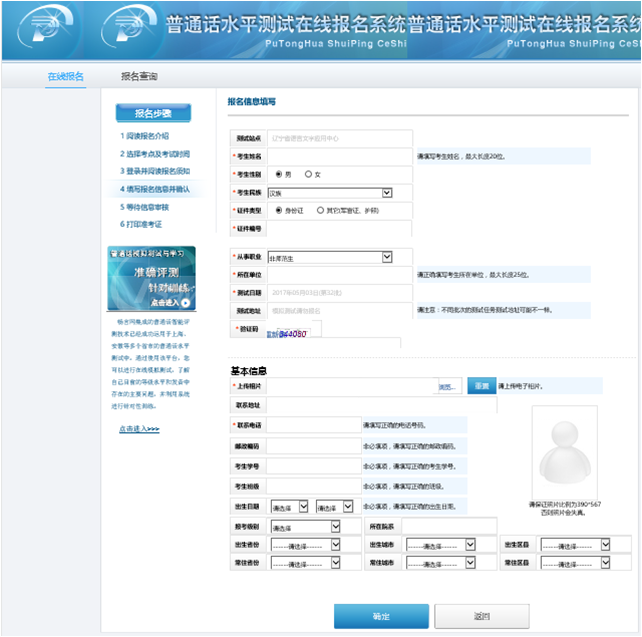Click the 考生姓名 name input field
The height and width of the screenshot is (637, 642).
pyautogui.click(x=338, y=156)
